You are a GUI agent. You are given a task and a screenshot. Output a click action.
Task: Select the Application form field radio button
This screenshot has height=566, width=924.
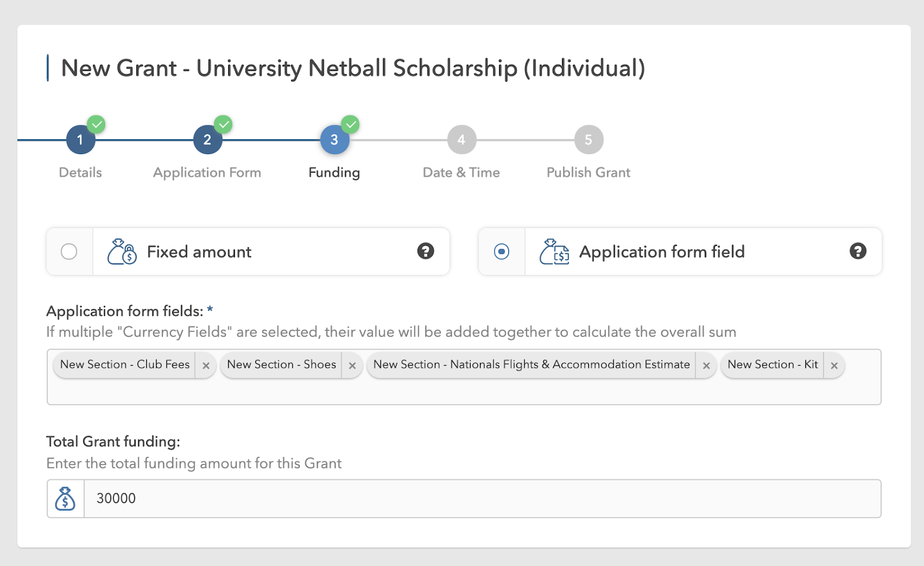point(502,252)
